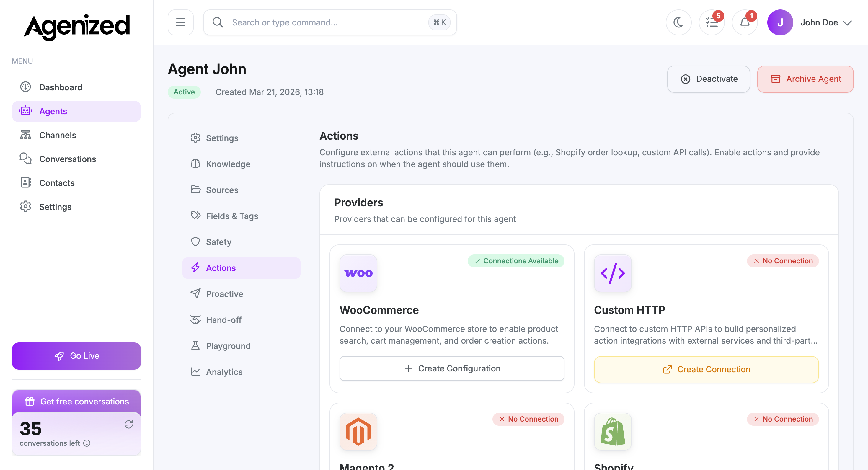Click the Knowledge brain icon
Image resolution: width=868 pixels, height=470 pixels.
pyautogui.click(x=195, y=164)
